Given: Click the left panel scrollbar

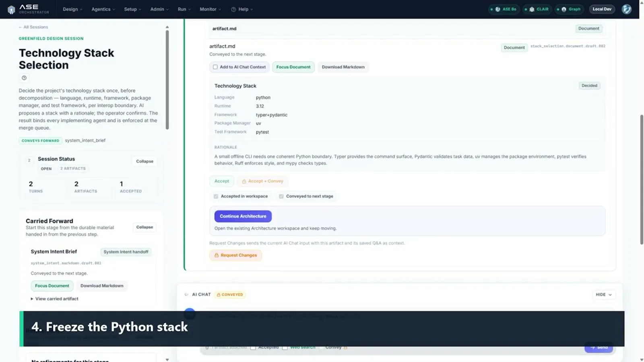Looking at the screenshot, I should pos(167,80).
